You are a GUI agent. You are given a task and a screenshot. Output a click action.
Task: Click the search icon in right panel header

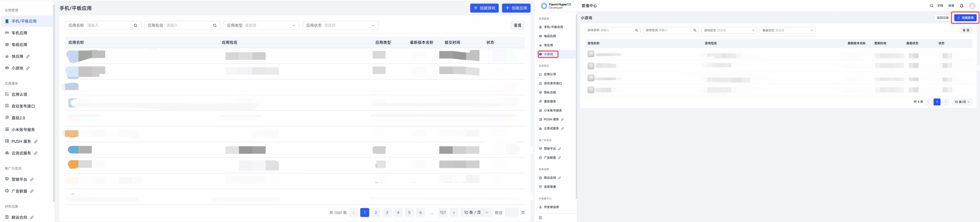932,6
